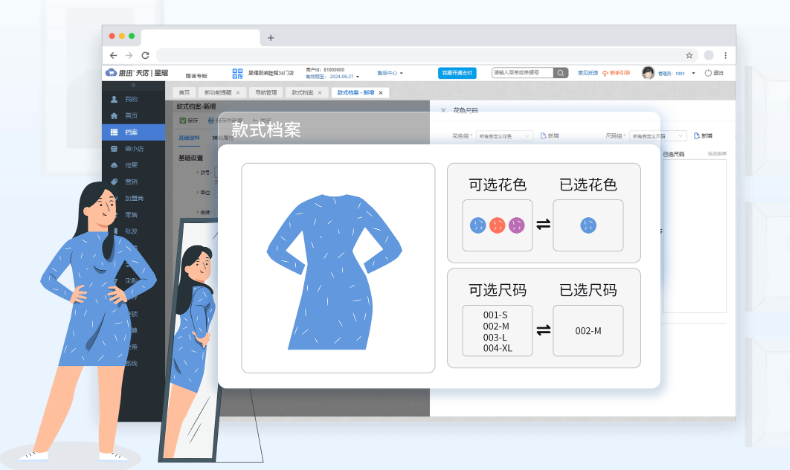Click the blue swatch in 已选花色
This screenshot has width=790, height=470.
point(588,225)
